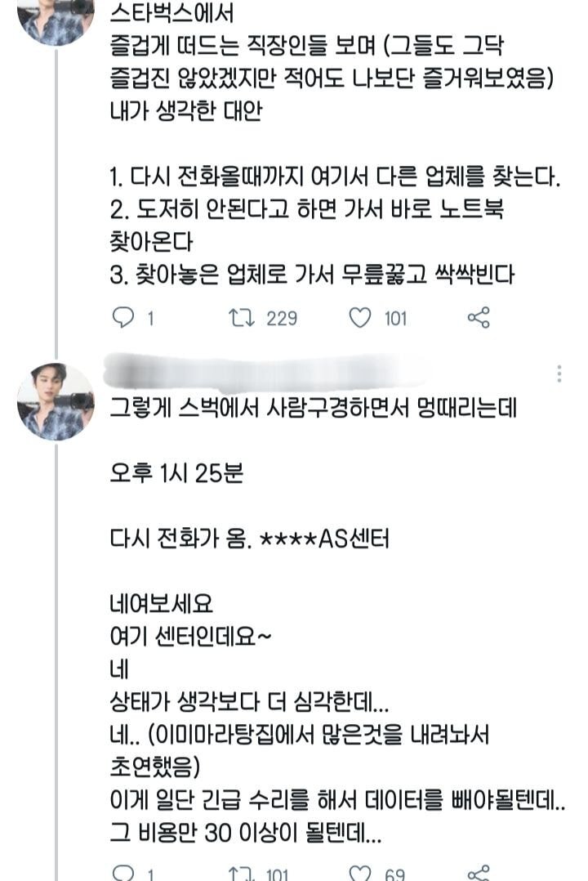Expand the second tweet's options via vertical dots

click(x=558, y=373)
